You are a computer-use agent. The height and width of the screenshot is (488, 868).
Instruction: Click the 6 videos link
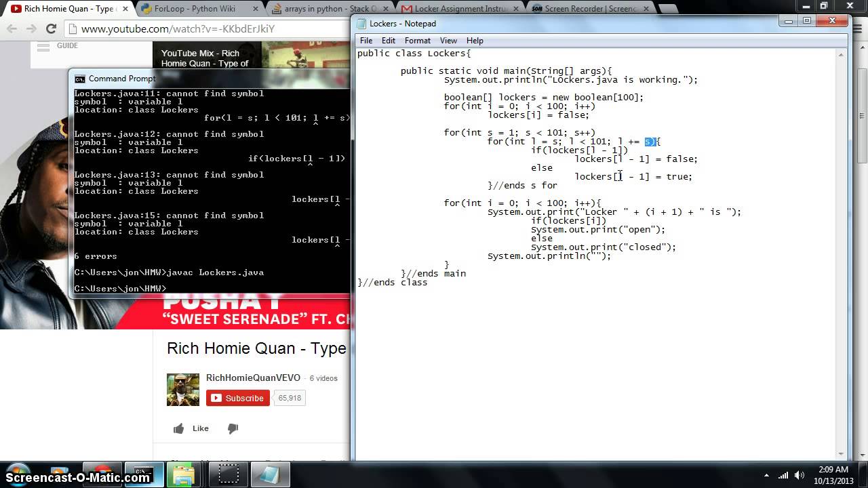323,378
